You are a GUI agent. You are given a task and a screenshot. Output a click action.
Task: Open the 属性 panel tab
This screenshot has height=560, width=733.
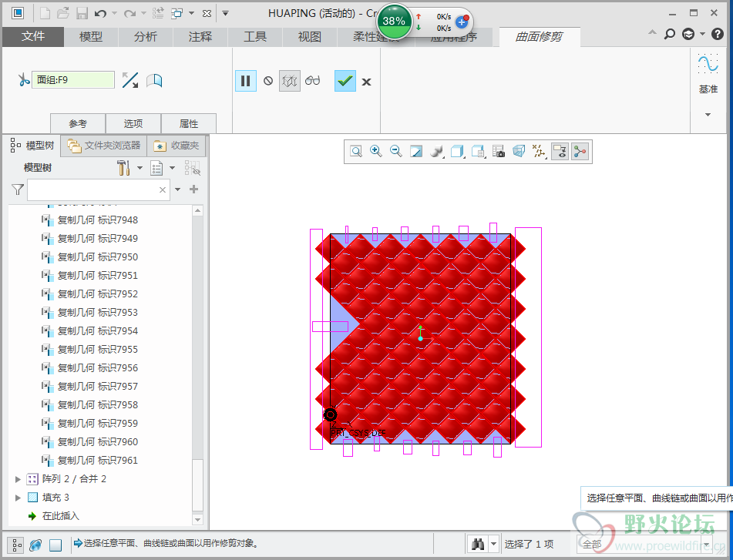(189, 124)
